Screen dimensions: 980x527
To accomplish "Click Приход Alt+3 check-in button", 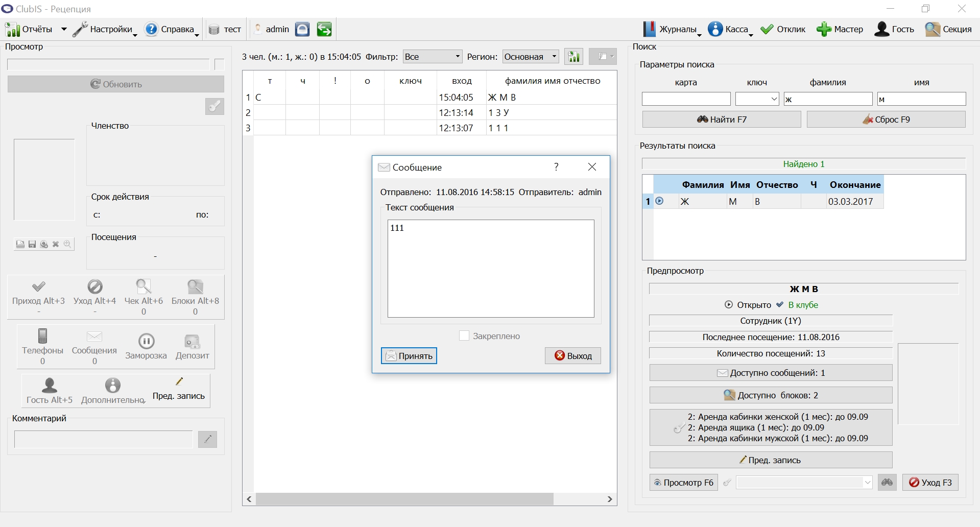I will pyautogui.click(x=38, y=297).
